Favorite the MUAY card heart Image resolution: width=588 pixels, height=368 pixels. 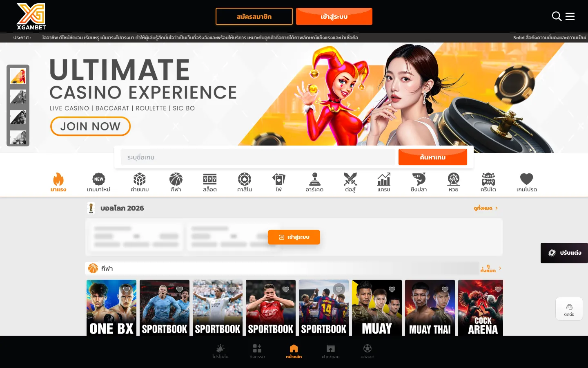tap(392, 289)
